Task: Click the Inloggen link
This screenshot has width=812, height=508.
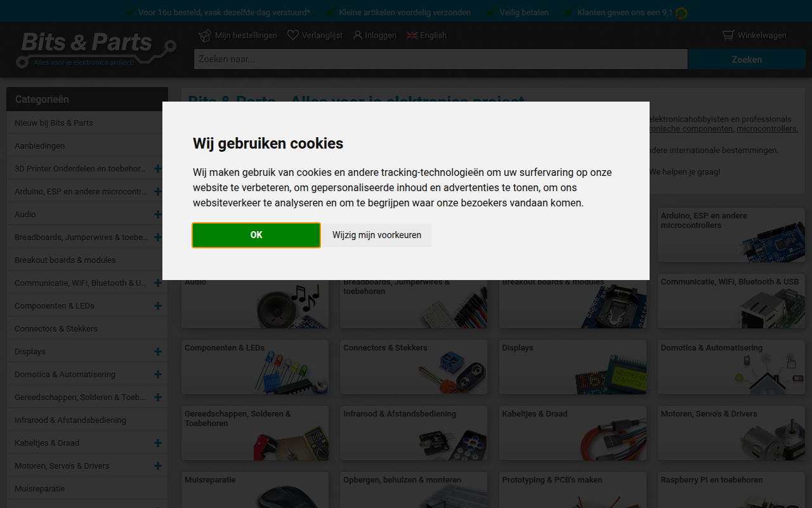Action: click(x=381, y=36)
